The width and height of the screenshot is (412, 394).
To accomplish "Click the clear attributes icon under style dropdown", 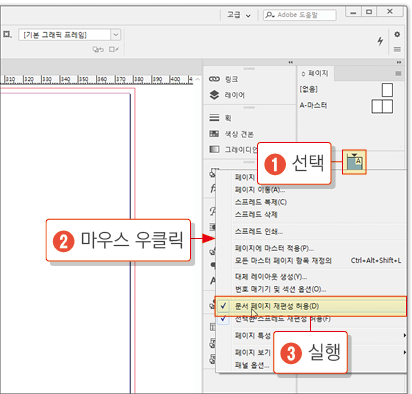I will click(x=114, y=50).
